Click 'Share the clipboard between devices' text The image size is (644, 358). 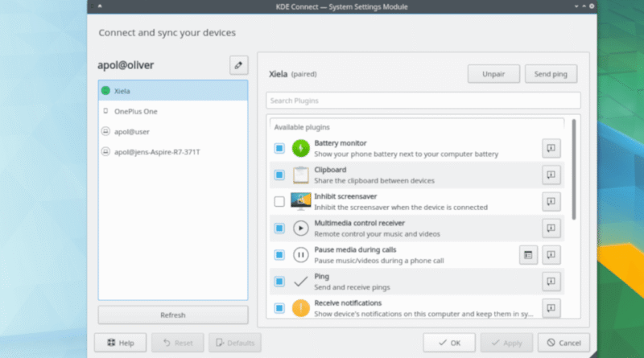(x=374, y=181)
